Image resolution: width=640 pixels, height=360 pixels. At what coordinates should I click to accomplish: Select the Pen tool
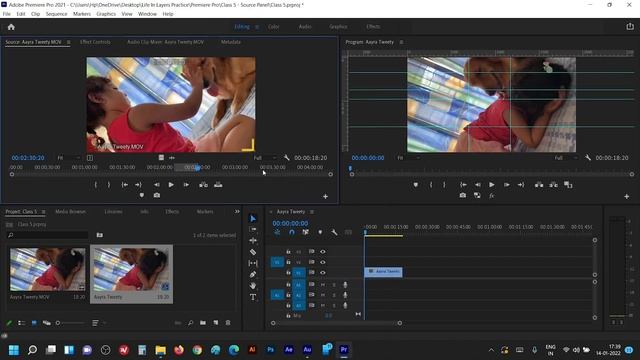point(253,274)
